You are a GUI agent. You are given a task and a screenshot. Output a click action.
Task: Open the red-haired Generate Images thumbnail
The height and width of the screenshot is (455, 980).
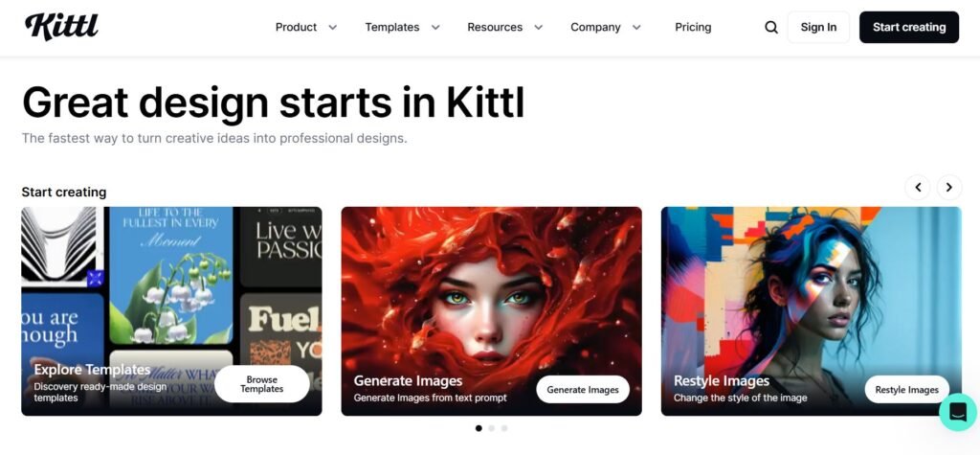[491, 311]
